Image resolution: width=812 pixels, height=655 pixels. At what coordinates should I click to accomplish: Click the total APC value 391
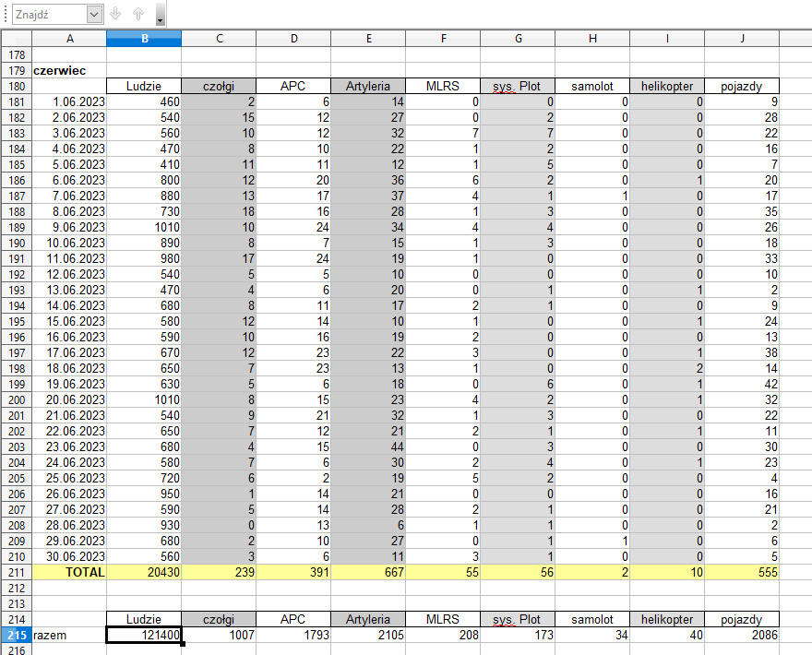pyautogui.click(x=293, y=572)
